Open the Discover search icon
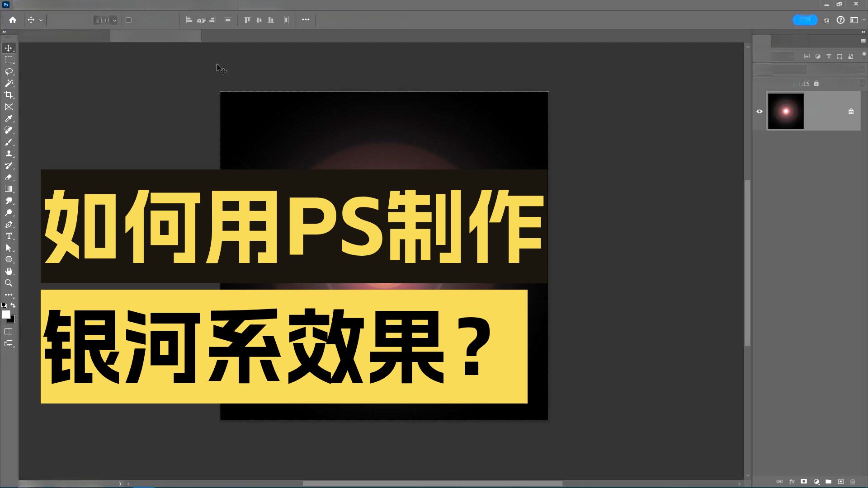 pos(826,20)
